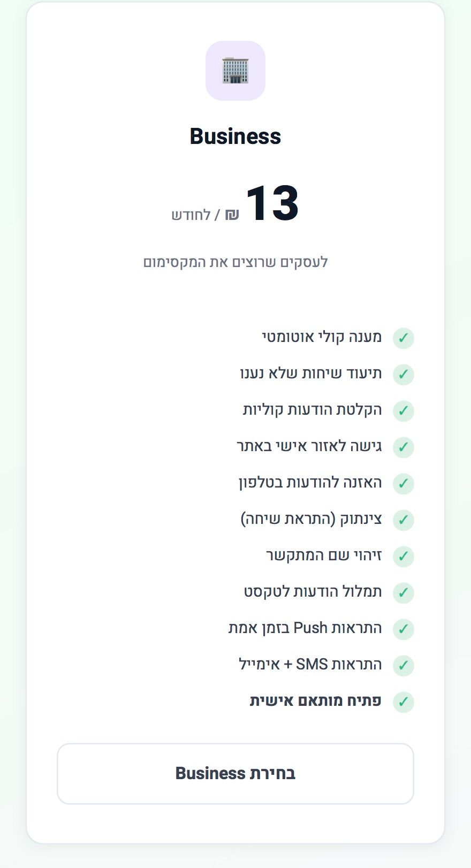Screen dimensions: 471x868
Task: Click checkmark beside פתיח מותאם אישית
Action: (x=404, y=702)
